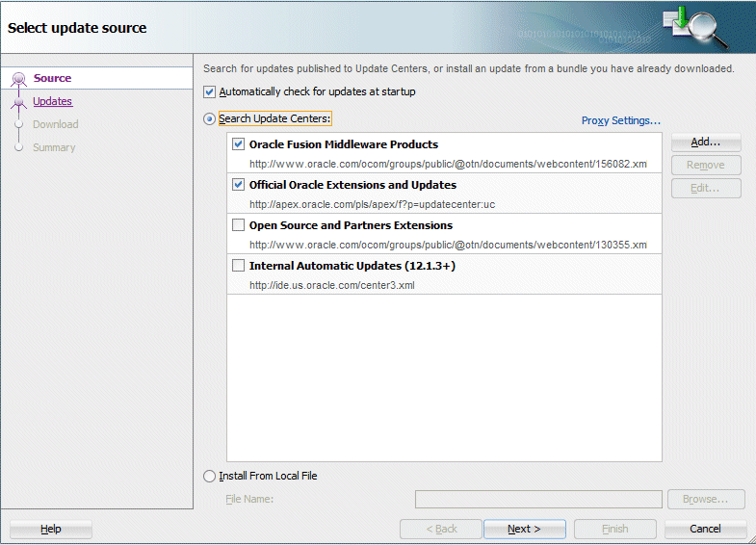Screen dimensions: 756x545
Task: Click the Add... button
Action: [706, 142]
